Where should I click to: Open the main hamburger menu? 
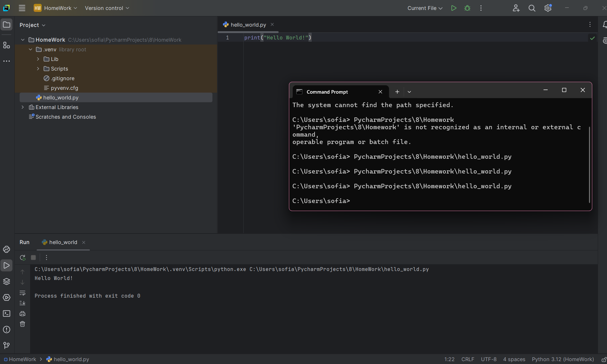22,8
